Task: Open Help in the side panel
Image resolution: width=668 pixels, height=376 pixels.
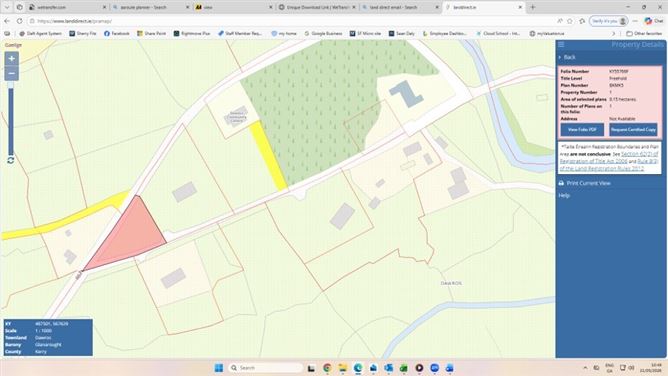Action: tap(564, 195)
